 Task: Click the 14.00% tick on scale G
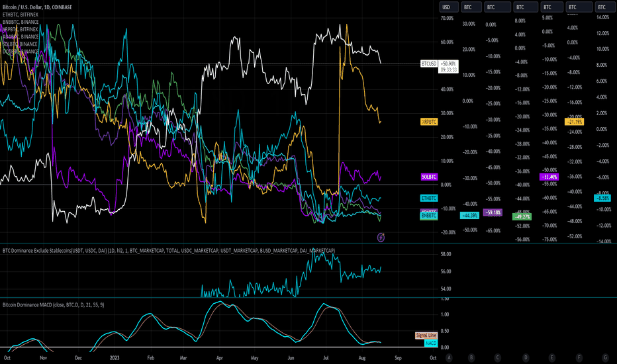pos(603,17)
